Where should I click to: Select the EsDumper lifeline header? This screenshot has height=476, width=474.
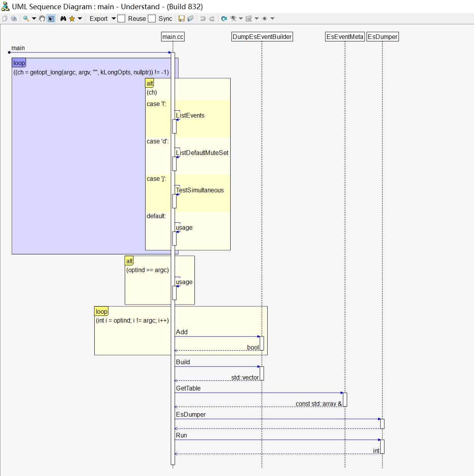point(383,37)
